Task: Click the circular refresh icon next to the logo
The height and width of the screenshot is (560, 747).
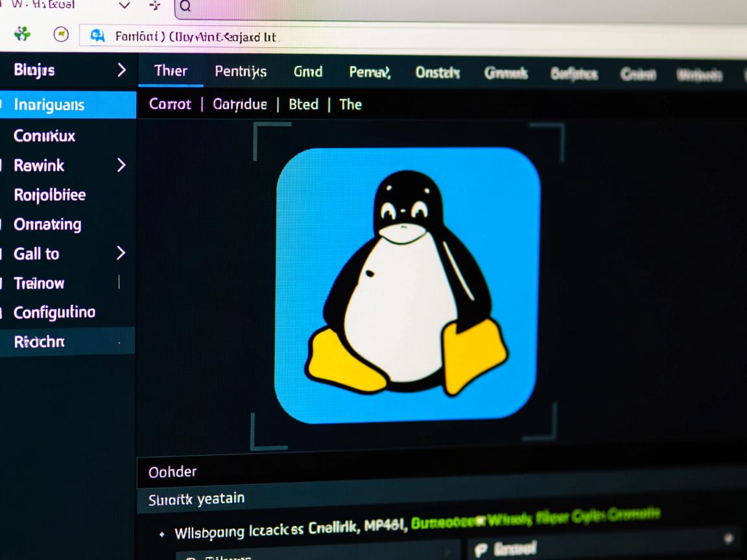Action: pos(62,34)
